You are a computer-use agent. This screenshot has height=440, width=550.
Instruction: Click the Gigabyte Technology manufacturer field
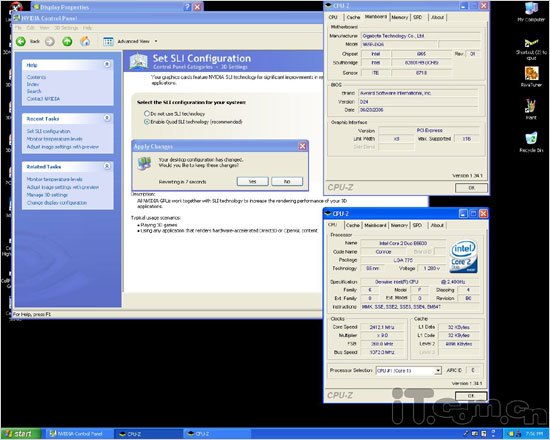421,36
